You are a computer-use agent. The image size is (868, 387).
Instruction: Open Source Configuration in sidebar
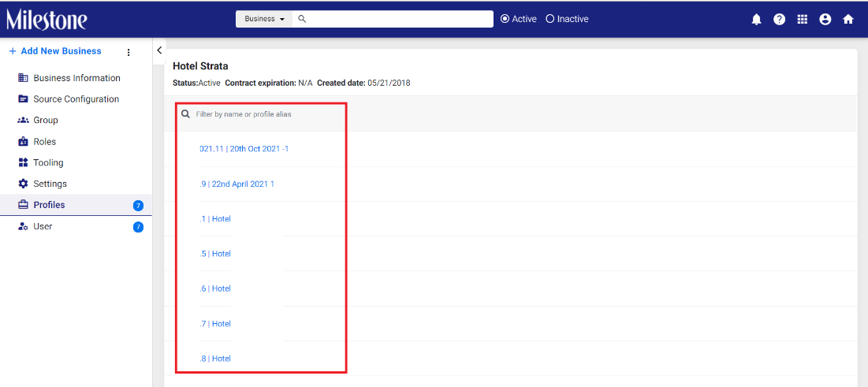76,99
